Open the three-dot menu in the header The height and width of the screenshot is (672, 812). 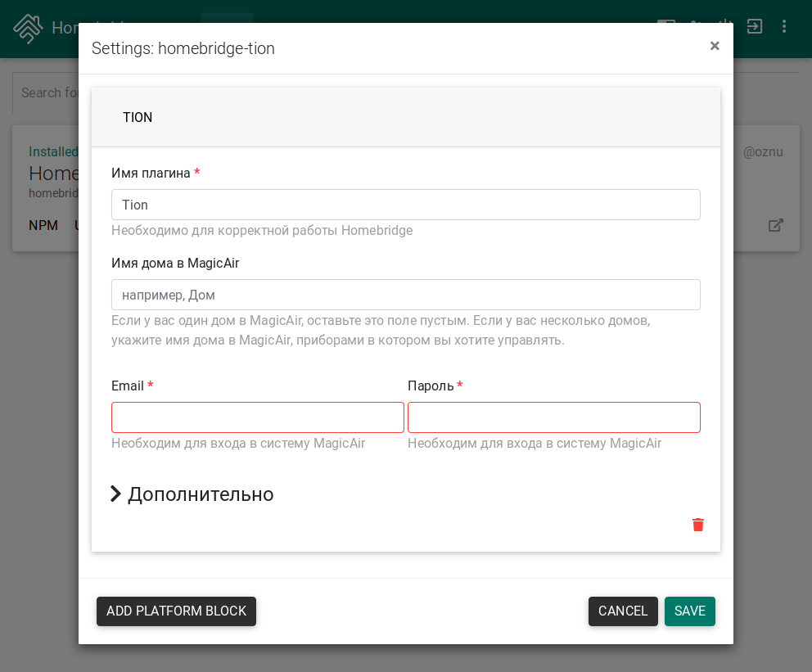(784, 26)
